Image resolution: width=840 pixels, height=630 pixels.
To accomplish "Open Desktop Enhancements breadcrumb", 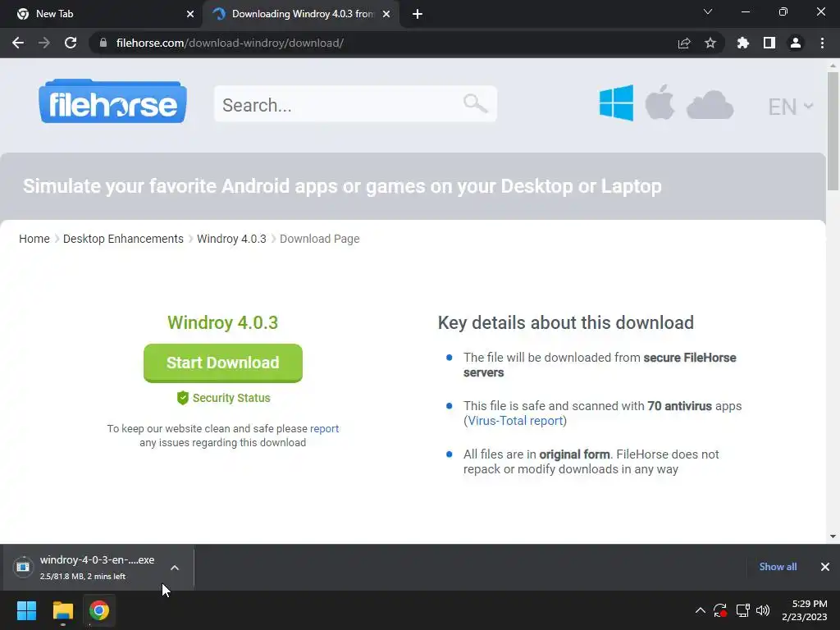I will coord(123,239).
